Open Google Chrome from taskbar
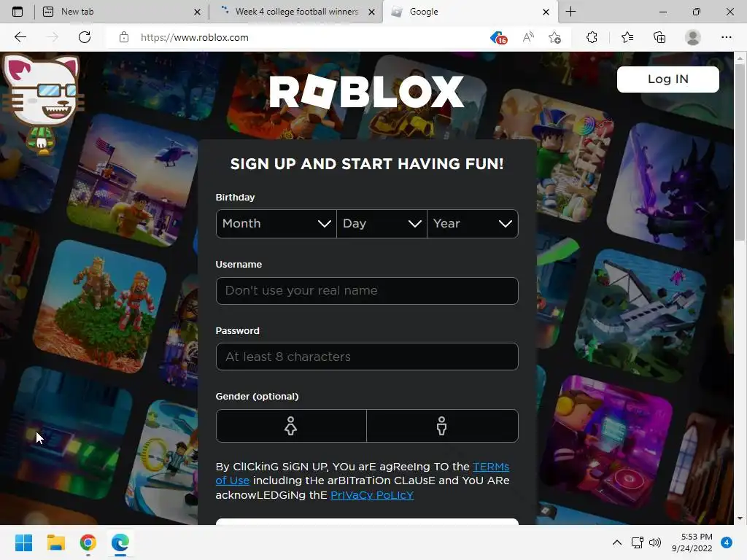 [x=88, y=542]
